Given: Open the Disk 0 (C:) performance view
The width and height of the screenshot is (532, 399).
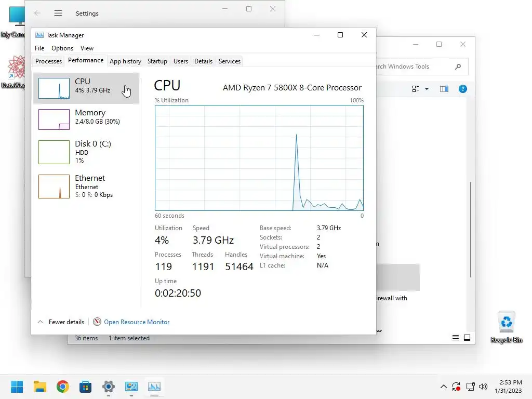Looking at the screenshot, I should 86,152.
